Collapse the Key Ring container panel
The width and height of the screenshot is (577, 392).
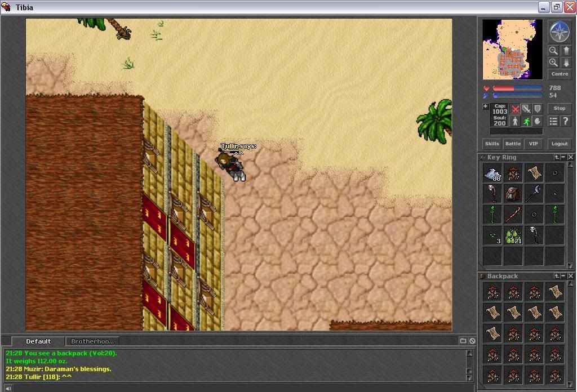click(563, 157)
